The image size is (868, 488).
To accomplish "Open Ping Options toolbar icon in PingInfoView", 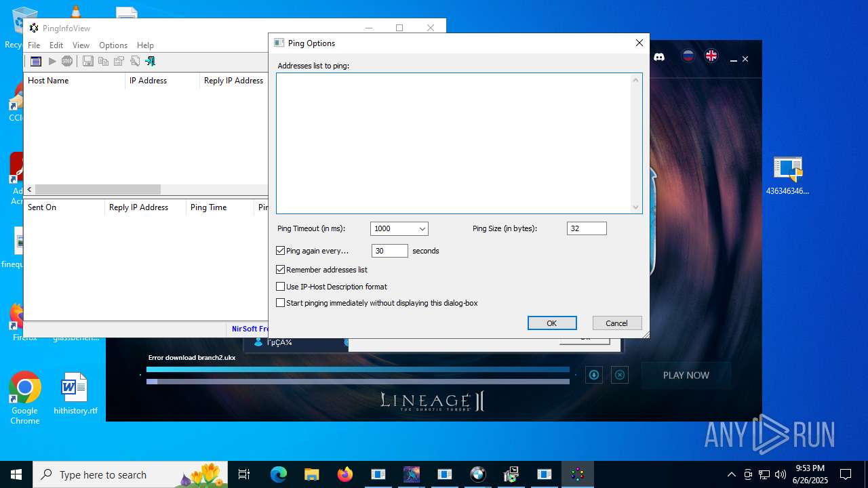I will (x=36, y=61).
